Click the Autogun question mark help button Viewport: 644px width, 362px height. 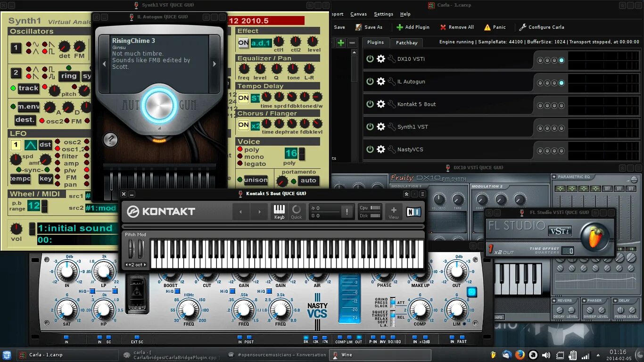point(110,140)
